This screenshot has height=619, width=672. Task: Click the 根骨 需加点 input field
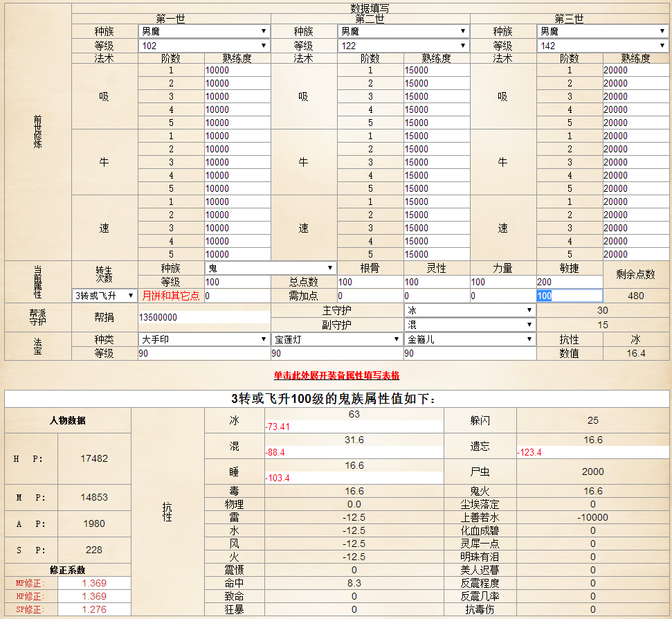pos(370,296)
